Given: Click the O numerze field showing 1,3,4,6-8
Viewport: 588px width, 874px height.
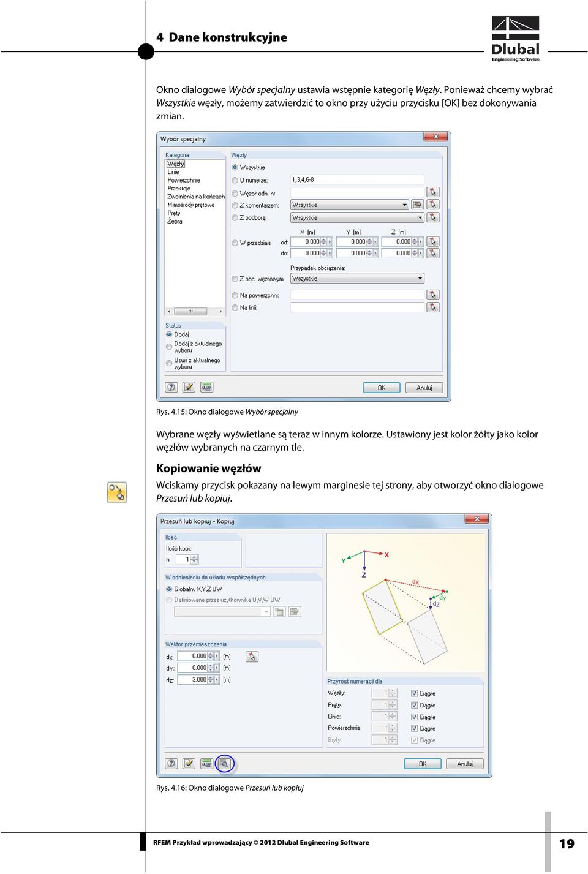Looking at the screenshot, I should tap(357, 179).
